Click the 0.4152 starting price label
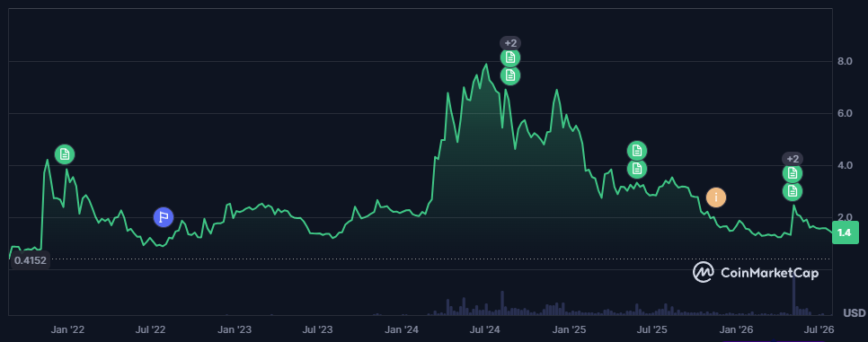Image resolution: width=868 pixels, height=342 pixels. [30, 260]
